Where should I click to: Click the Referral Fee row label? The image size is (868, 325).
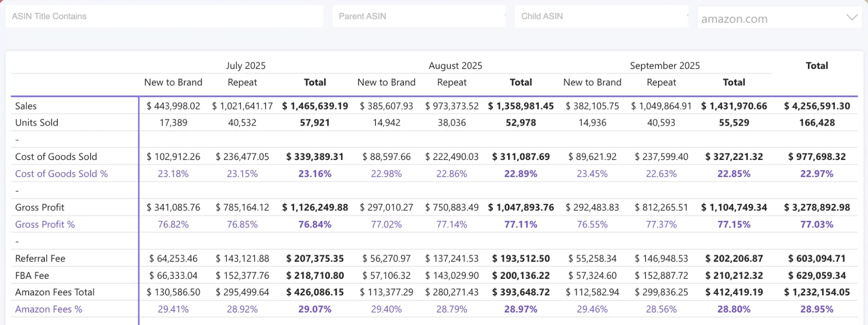click(40, 258)
